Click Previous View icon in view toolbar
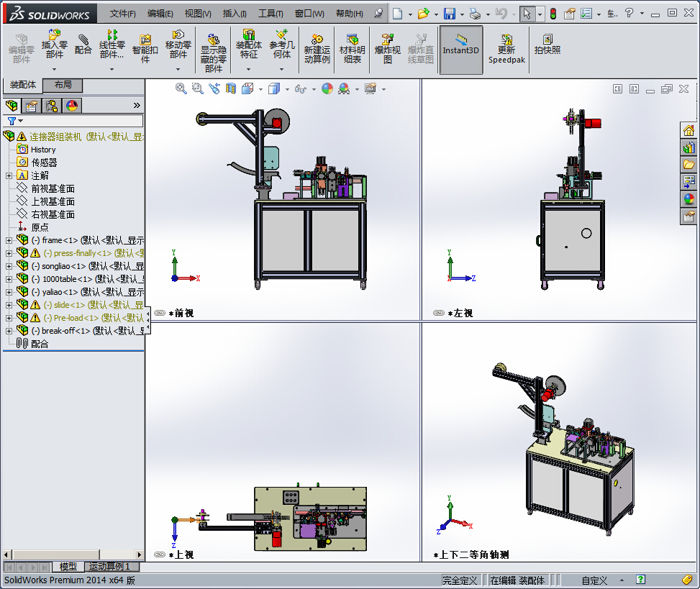This screenshot has height=589, width=700. click(x=214, y=88)
